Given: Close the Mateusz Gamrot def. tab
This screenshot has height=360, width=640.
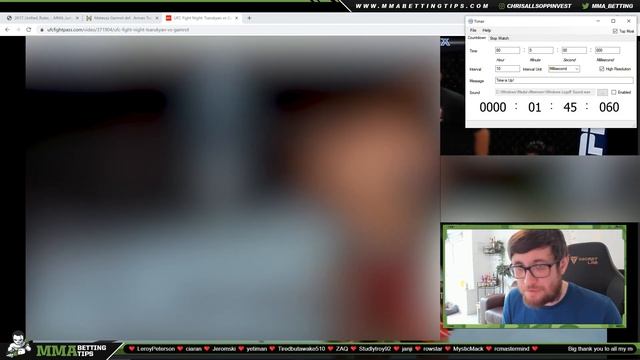Looking at the screenshot, I should (157, 18).
